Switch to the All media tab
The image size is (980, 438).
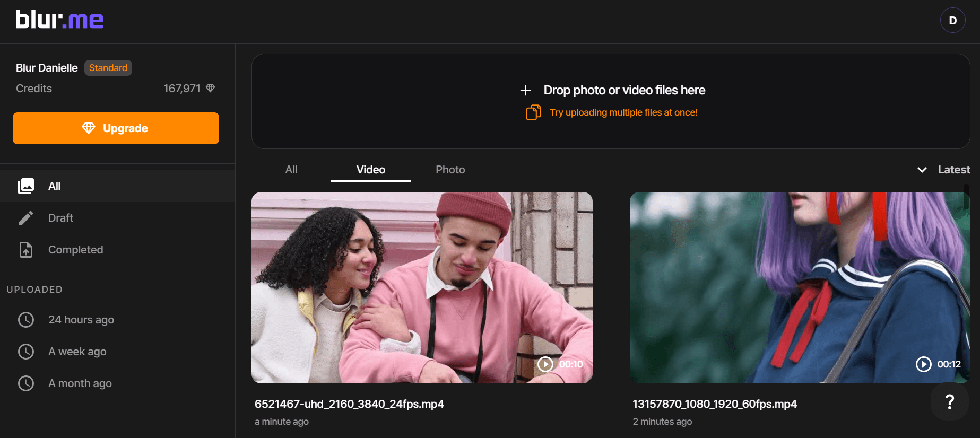[291, 170]
